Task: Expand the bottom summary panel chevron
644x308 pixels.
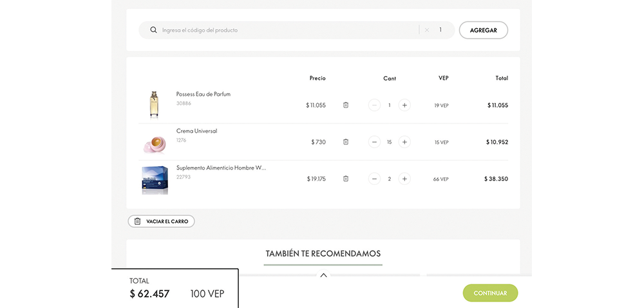Action: [323, 275]
